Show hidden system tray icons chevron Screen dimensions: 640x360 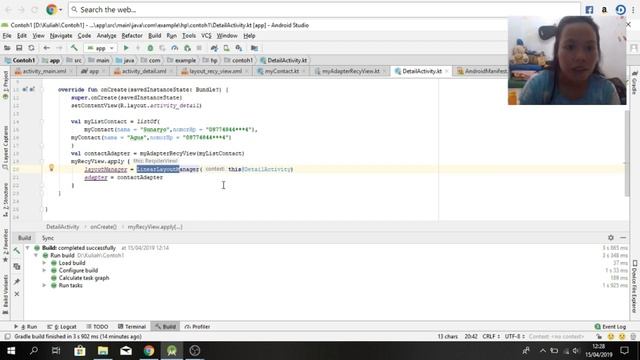click(543, 351)
